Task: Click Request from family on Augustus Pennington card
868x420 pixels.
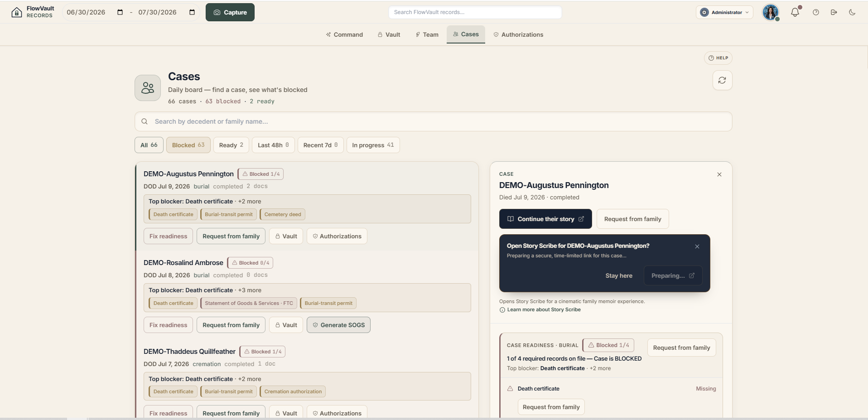Action: point(231,236)
